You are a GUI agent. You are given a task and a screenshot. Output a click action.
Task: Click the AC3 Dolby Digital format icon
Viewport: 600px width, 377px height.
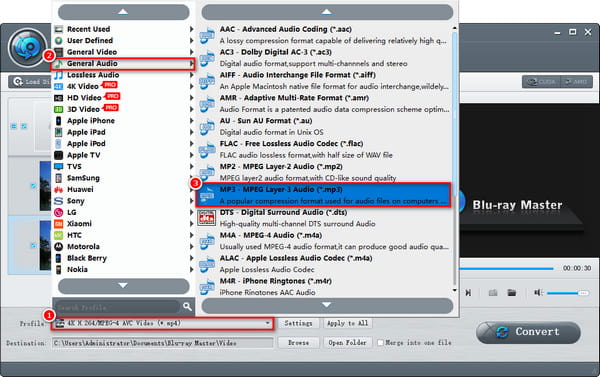pyautogui.click(x=207, y=58)
